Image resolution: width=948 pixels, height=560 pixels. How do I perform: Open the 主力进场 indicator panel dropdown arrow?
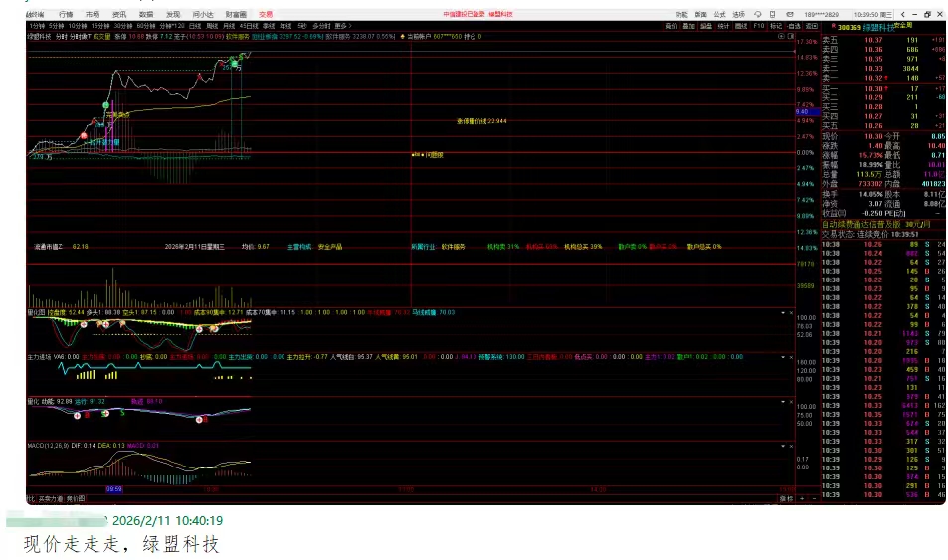782,357
